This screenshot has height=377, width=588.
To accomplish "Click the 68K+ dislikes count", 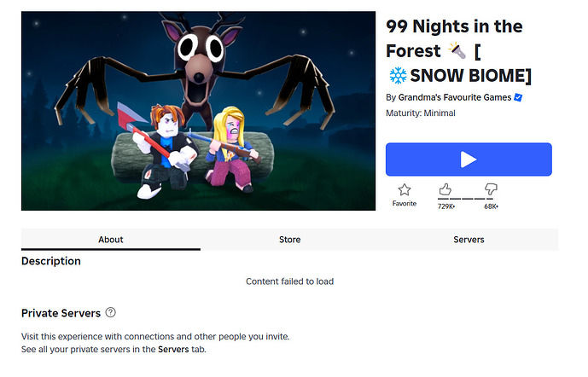I will (491, 206).
